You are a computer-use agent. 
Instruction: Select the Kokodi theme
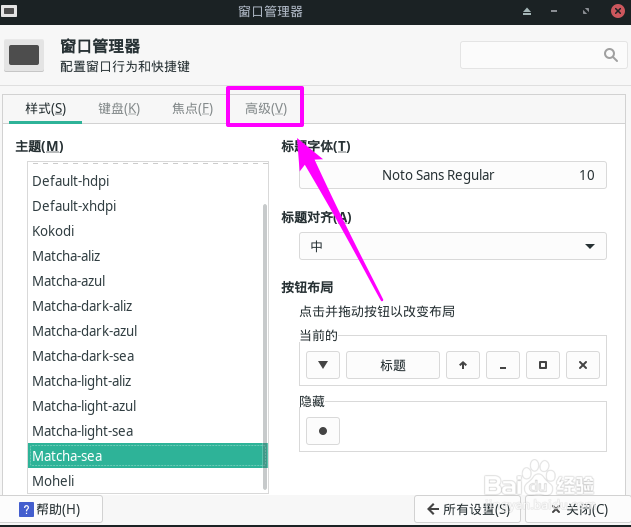point(147,231)
